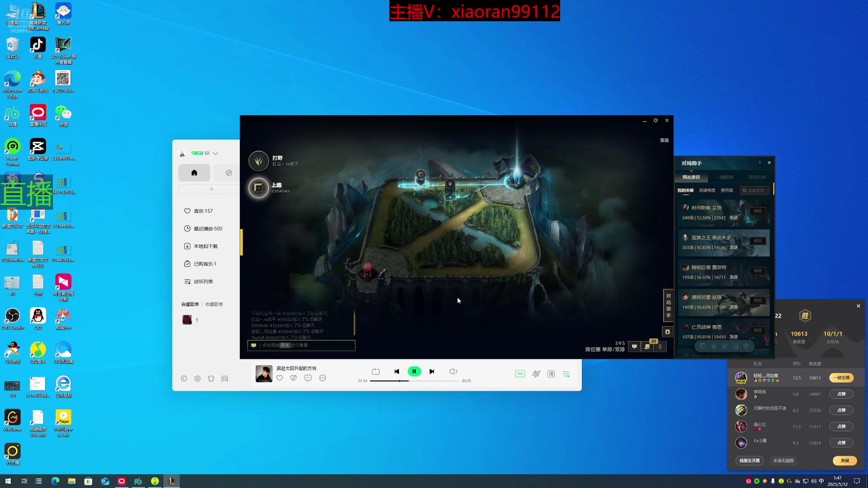868x488 pixels.
Task: Click the jungle 打野 role icon in lobby
Action: coord(259,161)
